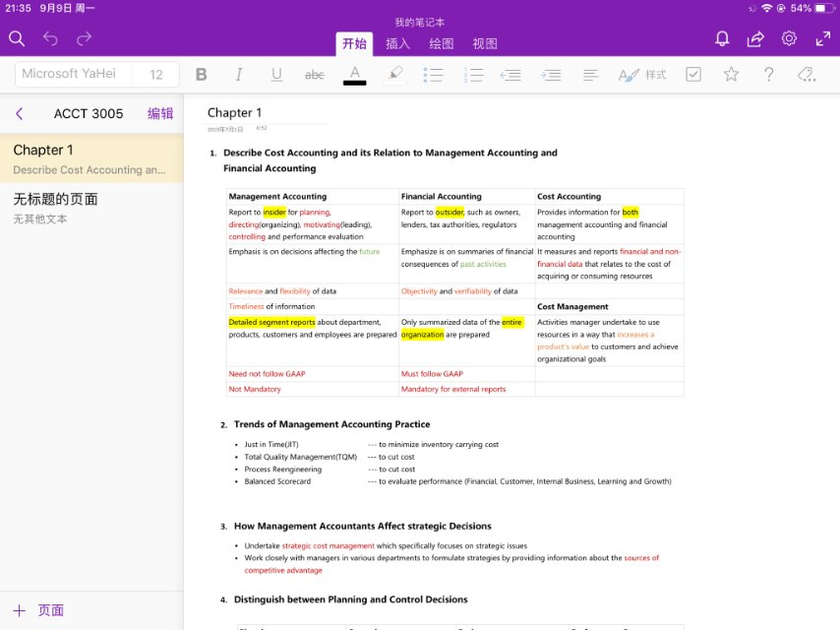This screenshot has height=630, width=840.
Task: Select the Management Accounting table header
Action: [277, 196]
